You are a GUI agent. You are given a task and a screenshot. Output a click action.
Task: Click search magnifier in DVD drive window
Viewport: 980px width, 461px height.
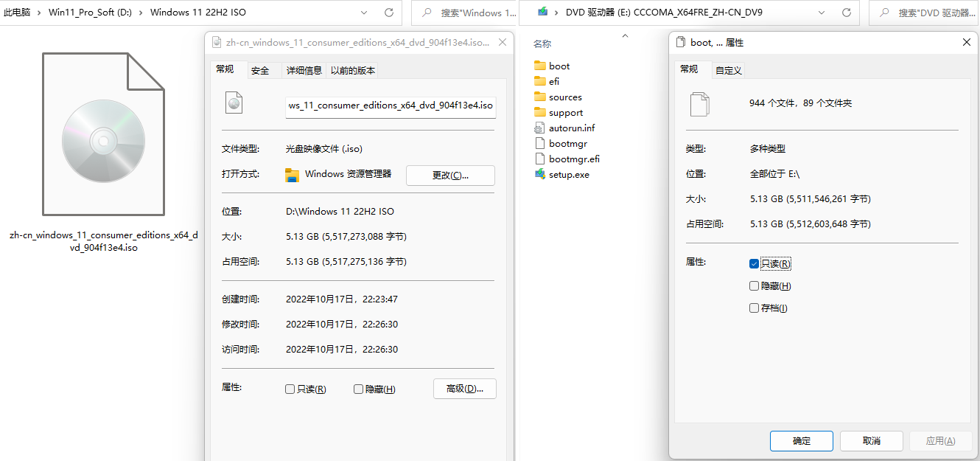point(883,13)
